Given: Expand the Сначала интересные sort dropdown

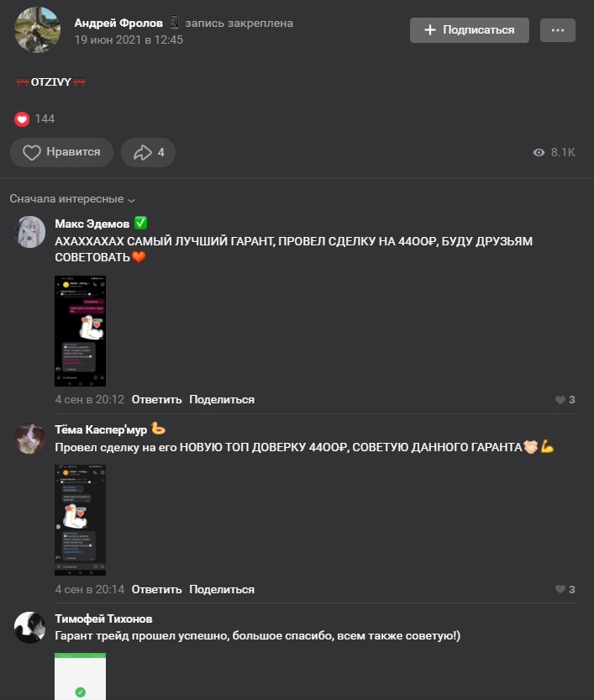Looking at the screenshot, I should 72,199.
